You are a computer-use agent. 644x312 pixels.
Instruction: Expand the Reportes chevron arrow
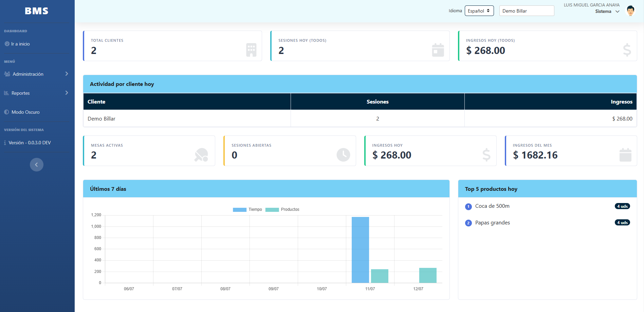tap(67, 93)
